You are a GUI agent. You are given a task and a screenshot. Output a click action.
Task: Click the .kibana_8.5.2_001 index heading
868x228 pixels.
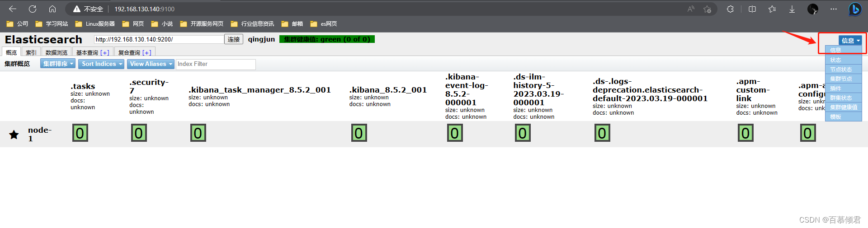click(388, 90)
